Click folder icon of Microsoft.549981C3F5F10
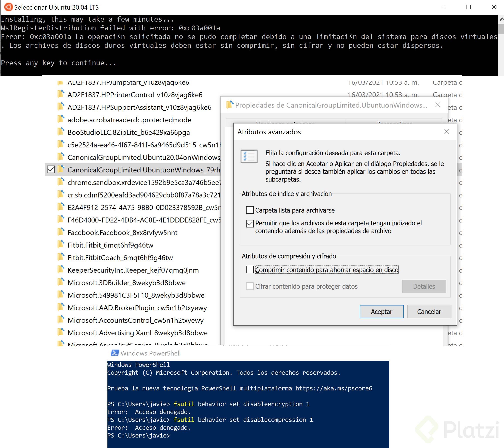This screenshot has height=448, width=504. (x=61, y=295)
